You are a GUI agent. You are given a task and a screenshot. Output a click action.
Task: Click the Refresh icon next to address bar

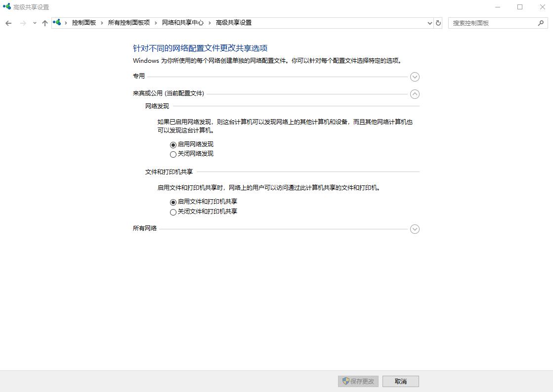(439, 23)
